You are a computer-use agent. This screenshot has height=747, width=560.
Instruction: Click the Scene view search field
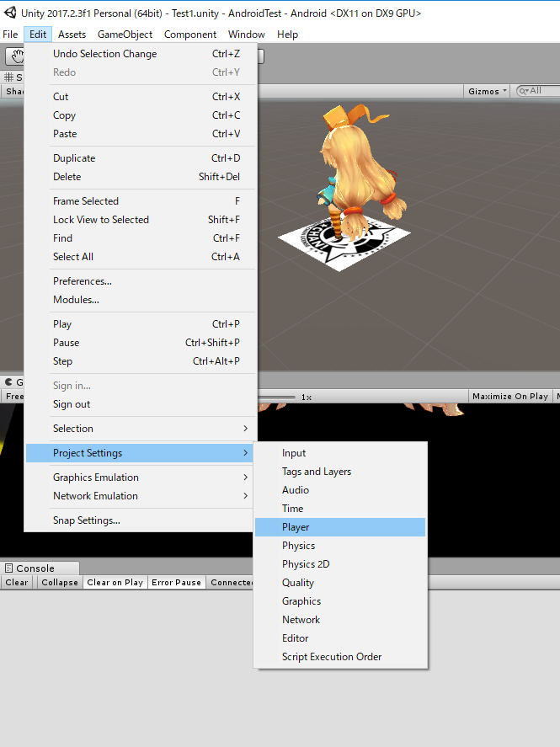(539, 90)
